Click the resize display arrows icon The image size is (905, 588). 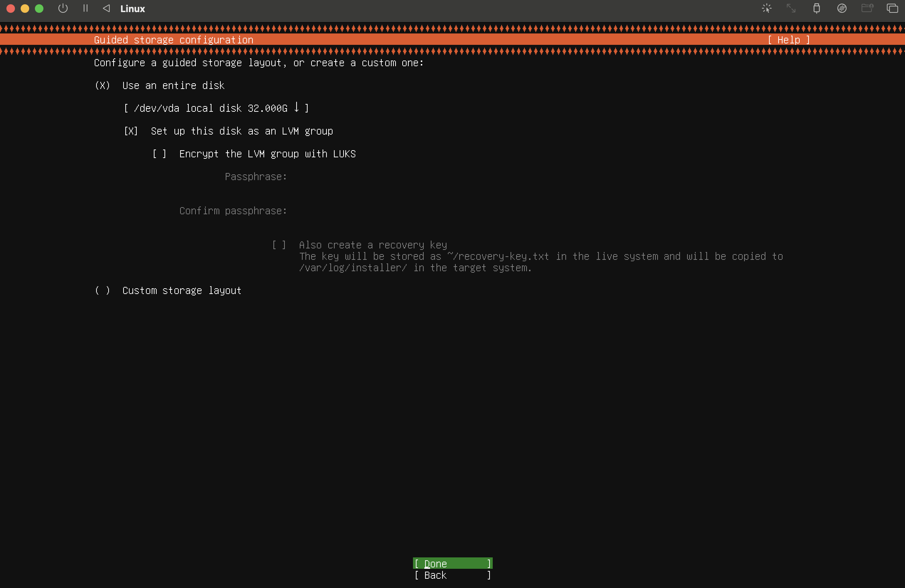[x=791, y=8]
